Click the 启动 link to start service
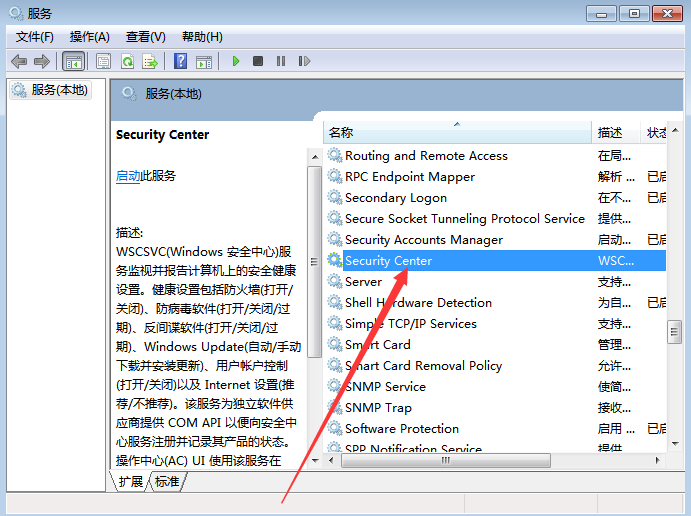This screenshot has width=691, height=516. 128,176
